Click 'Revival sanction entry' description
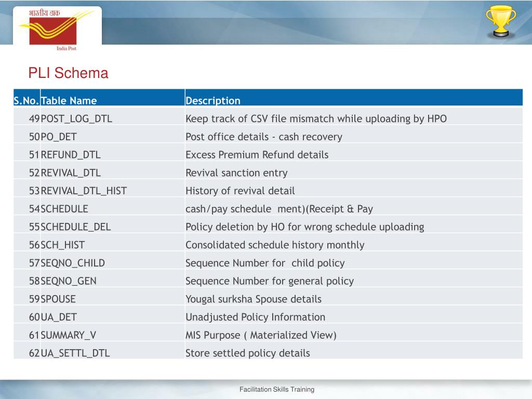The height and width of the screenshot is (399, 532). 236,172
